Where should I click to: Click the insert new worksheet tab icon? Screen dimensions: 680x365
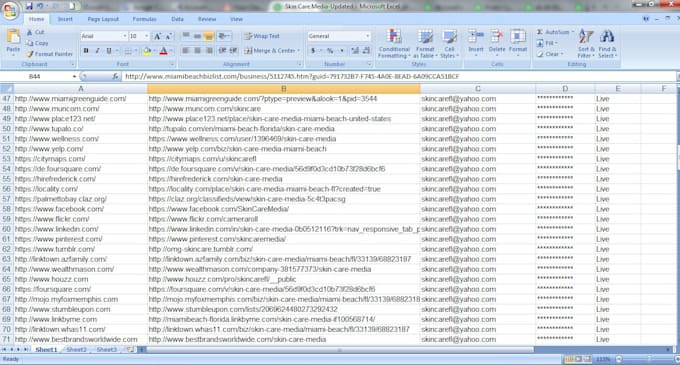click(130, 349)
